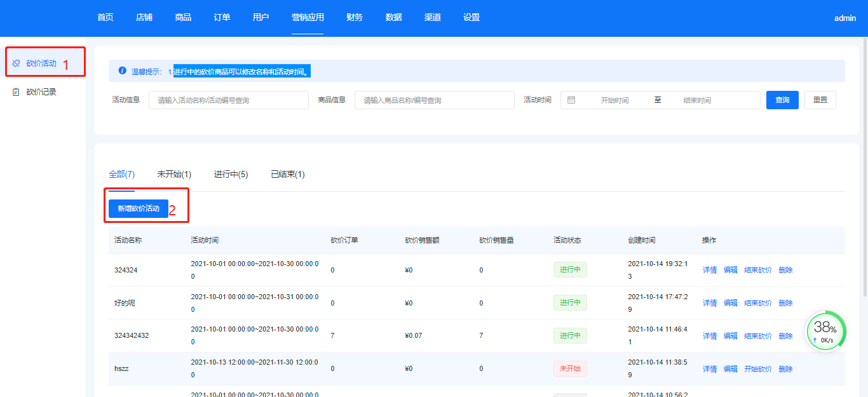The height and width of the screenshot is (397, 868).
Task: Open the 营销应用 top menu
Action: (308, 18)
